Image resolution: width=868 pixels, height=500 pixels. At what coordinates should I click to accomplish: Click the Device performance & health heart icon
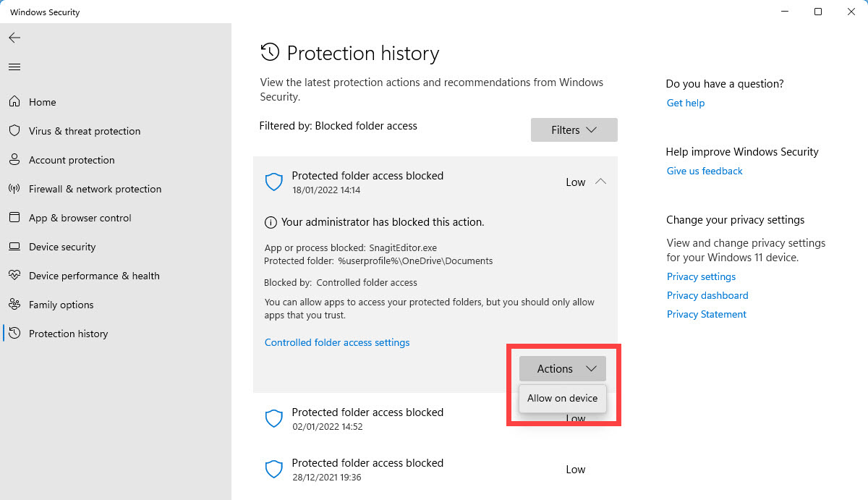pos(14,276)
